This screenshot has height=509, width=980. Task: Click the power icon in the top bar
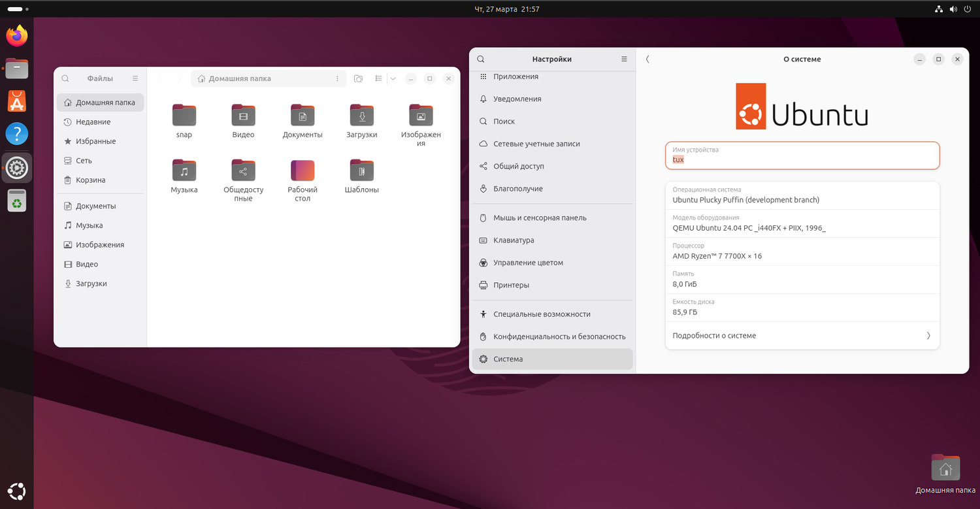tap(967, 9)
